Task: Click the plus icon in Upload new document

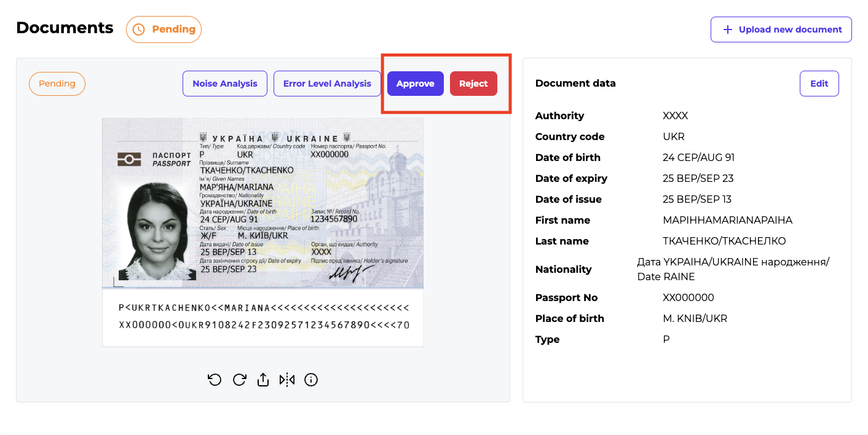Action: 728,29
